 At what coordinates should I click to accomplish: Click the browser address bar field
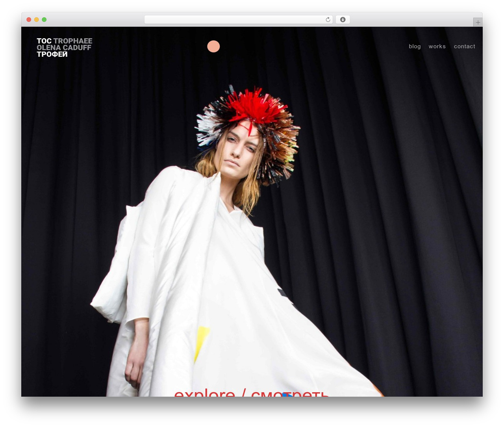(x=238, y=20)
